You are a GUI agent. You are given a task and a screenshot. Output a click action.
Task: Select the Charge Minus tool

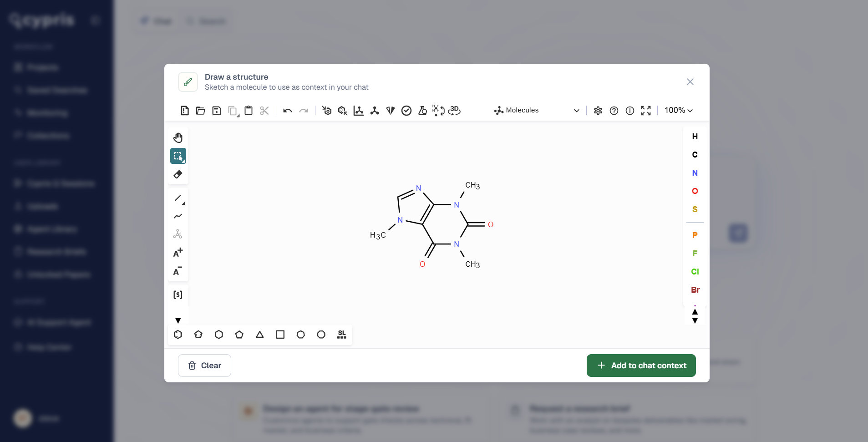[178, 271]
